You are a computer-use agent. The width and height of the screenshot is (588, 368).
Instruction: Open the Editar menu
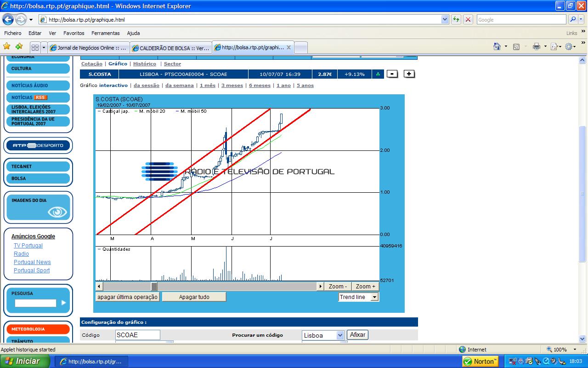[35, 33]
